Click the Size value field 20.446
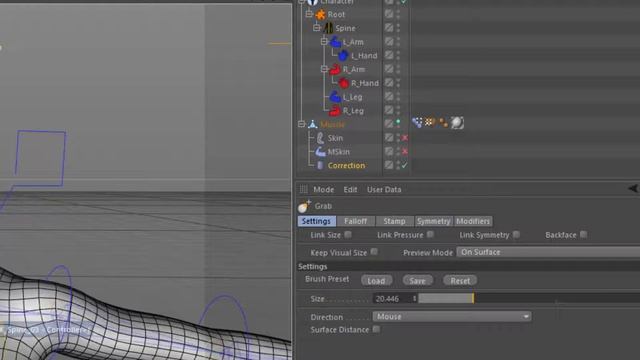Viewport: 640px width, 360px height. pyautogui.click(x=392, y=299)
